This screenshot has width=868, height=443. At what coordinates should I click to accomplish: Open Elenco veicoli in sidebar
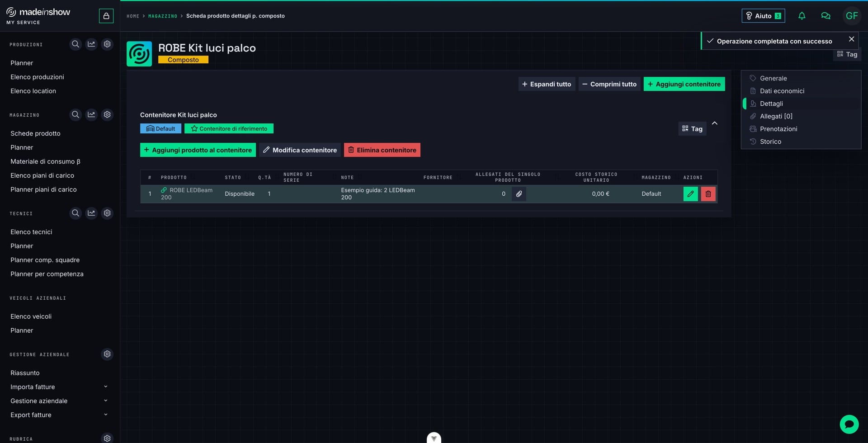pyautogui.click(x=31, y=316)
